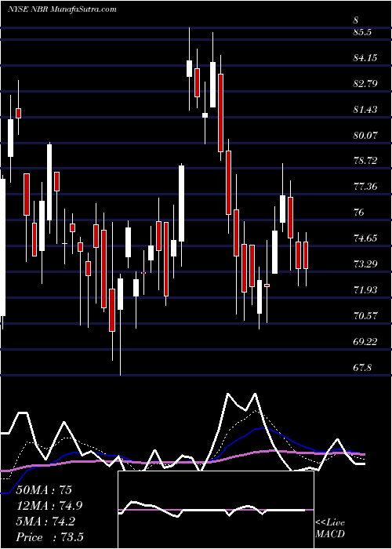The image size is (392, 549).
Task: Click the NYSE NBR MunafaSutra.com title text
Action: tap(62, 9)
